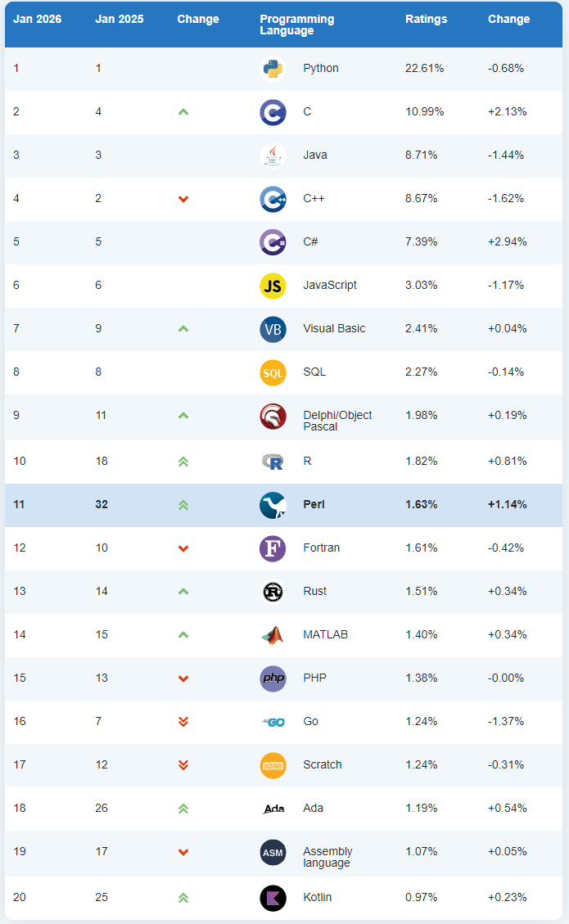569x924 pixels.
Task: Select the Rust gear logo icon
Action: [273, 592]
